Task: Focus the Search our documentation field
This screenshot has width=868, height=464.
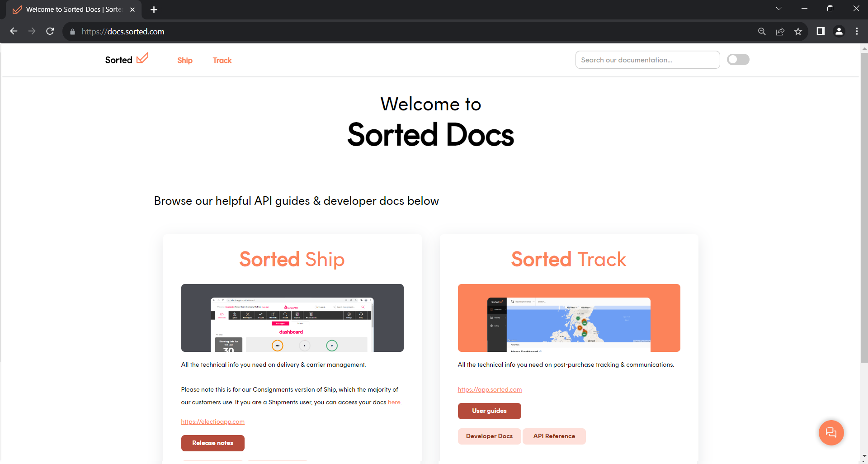Action: click(x=647, y=60)
